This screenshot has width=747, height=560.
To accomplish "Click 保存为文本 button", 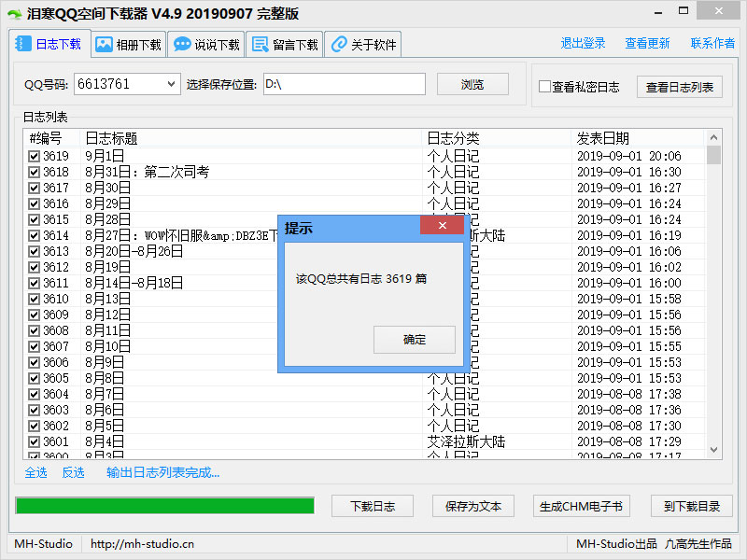I will point(473,506).
